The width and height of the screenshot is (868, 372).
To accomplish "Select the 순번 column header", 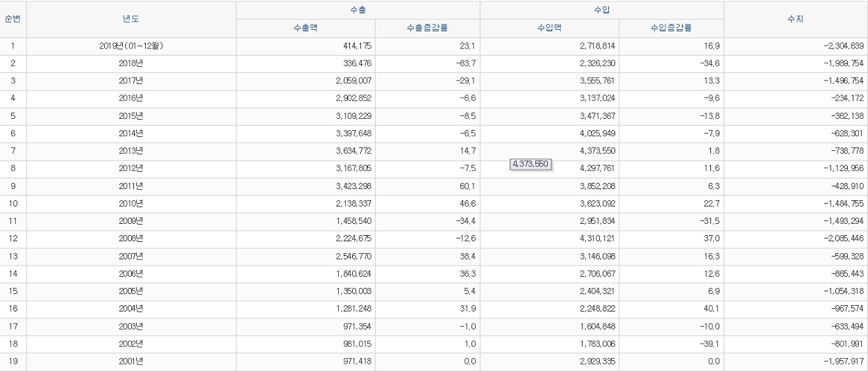I will pos(13,19).
